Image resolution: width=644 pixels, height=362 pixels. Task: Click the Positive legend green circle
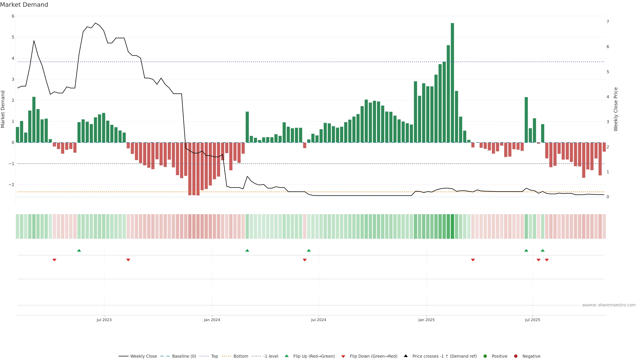485,356
